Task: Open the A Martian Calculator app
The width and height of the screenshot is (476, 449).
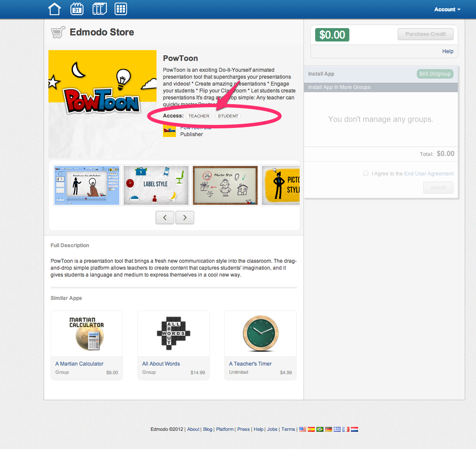Action: pyautogui.click(x=80, y=364)
